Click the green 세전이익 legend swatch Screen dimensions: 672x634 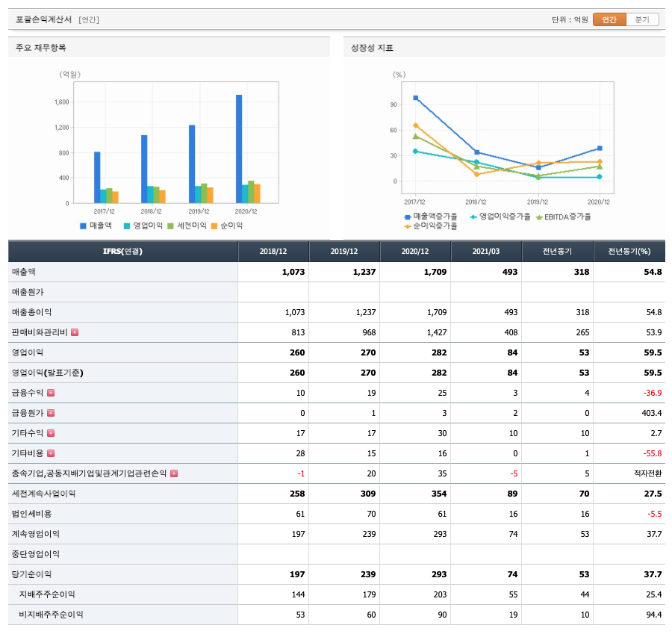(170, 226)
